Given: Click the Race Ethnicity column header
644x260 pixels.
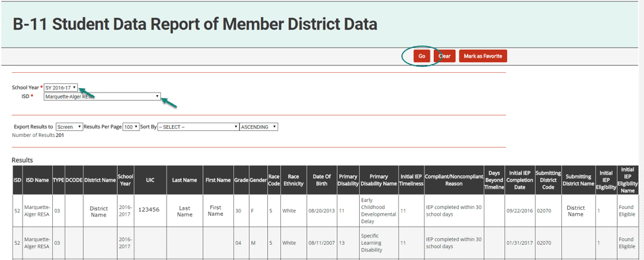Looking at the screenshot, I should (294, 180).
